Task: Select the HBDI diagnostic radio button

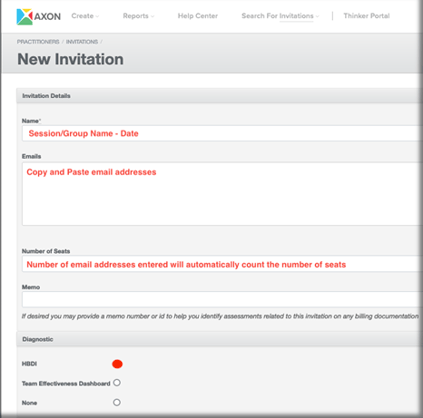Action: pos(117,364)
